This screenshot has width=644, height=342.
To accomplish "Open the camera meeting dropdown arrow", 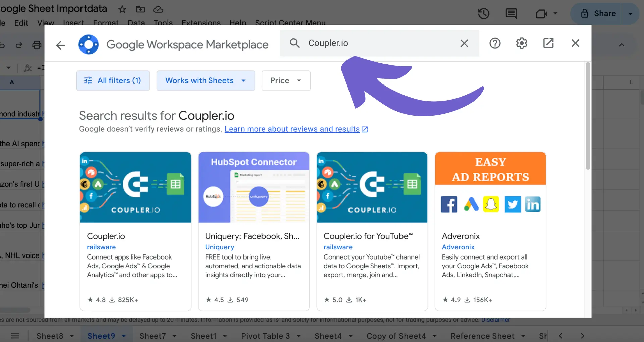I will pos(555,14).
